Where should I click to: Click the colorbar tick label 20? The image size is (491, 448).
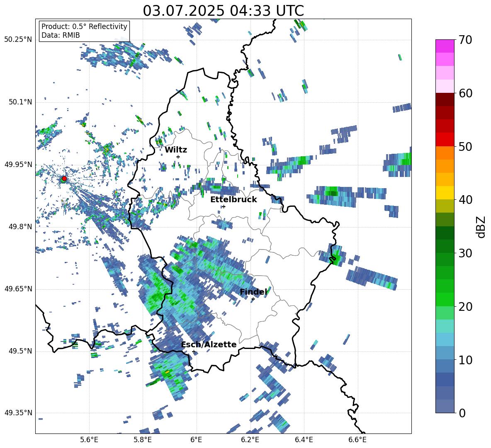[x=466, y=306]
